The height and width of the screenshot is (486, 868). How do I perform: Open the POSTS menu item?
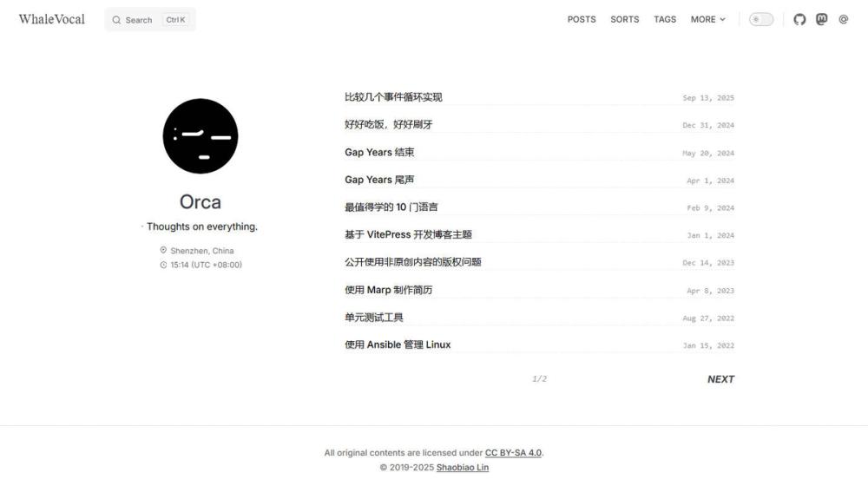[x=582, y=19]
